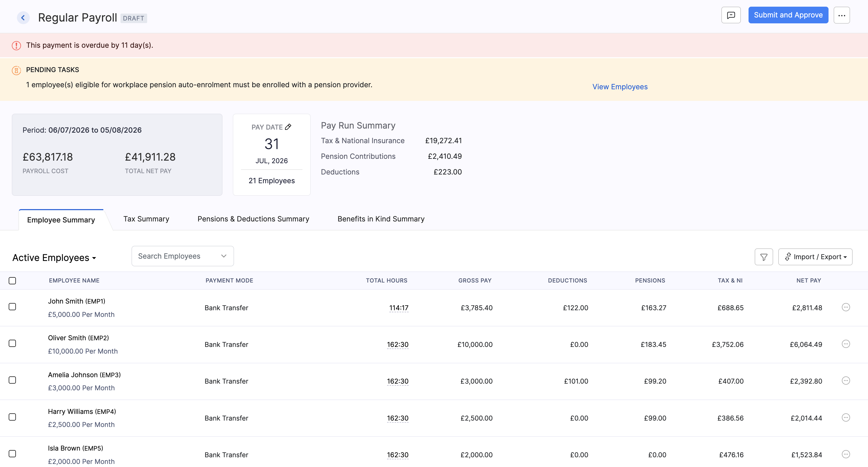This screenshot has height=467, width=868.
Task: Edit pay date with pencil icon
Action: (288, 127)
